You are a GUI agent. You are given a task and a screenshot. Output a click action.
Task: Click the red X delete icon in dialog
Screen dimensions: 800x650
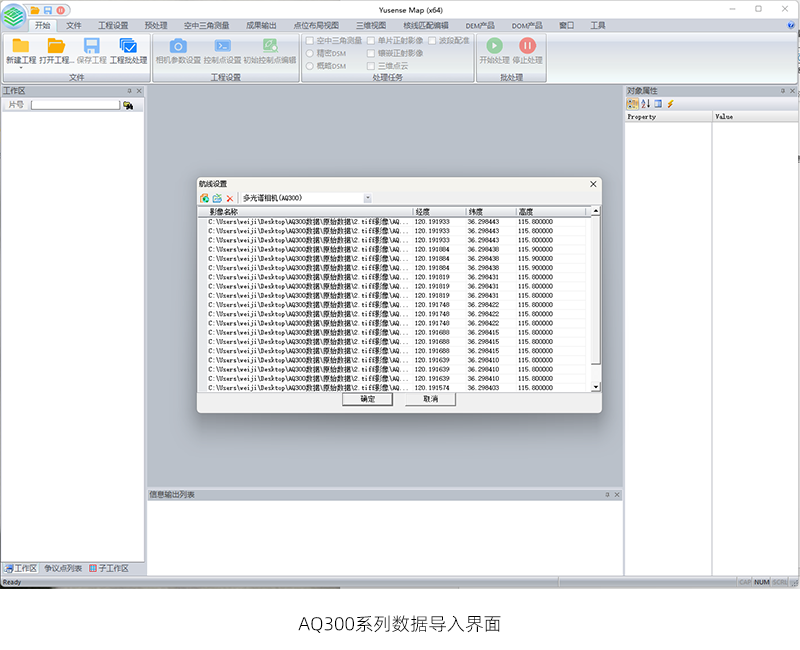(x=230, y=199)
